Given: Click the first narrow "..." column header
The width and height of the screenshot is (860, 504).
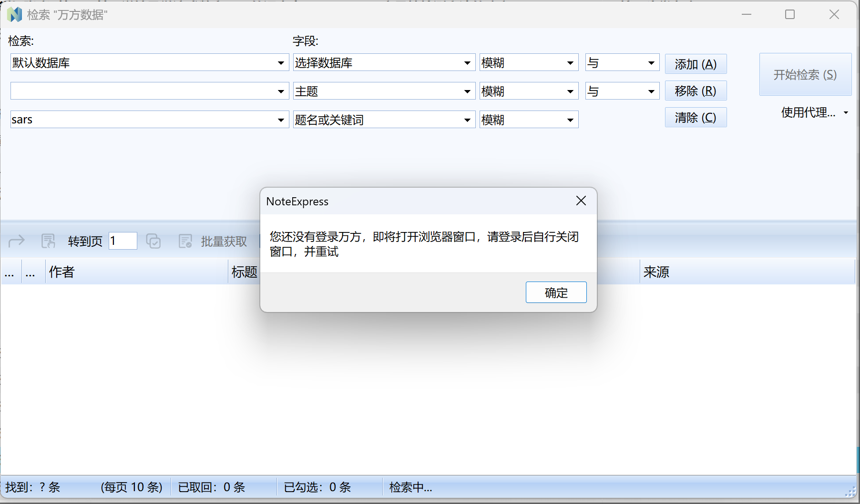Looking at the screenshot, I should pyautogui.click(x=10, y=272).
